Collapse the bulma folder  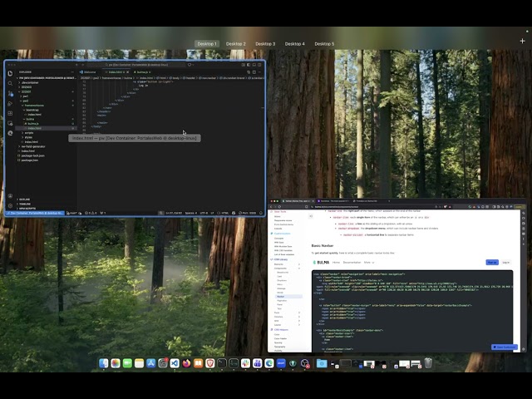[30, 119]
